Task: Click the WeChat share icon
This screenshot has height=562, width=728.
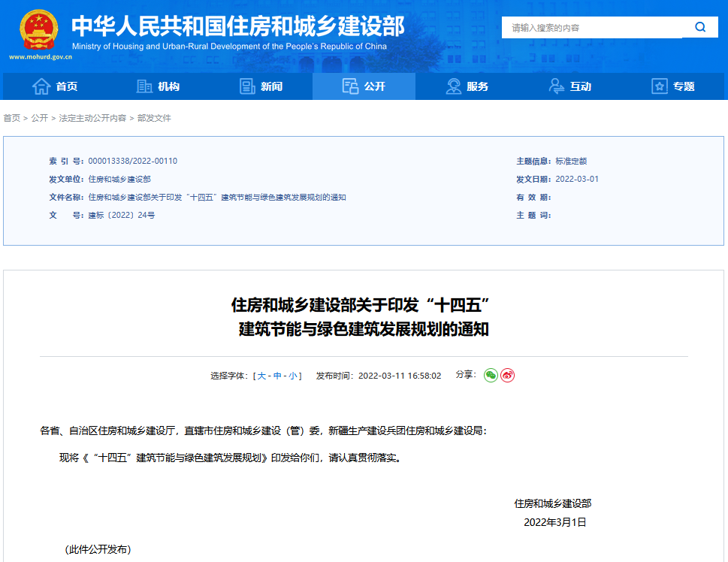Action: (491, 375)
